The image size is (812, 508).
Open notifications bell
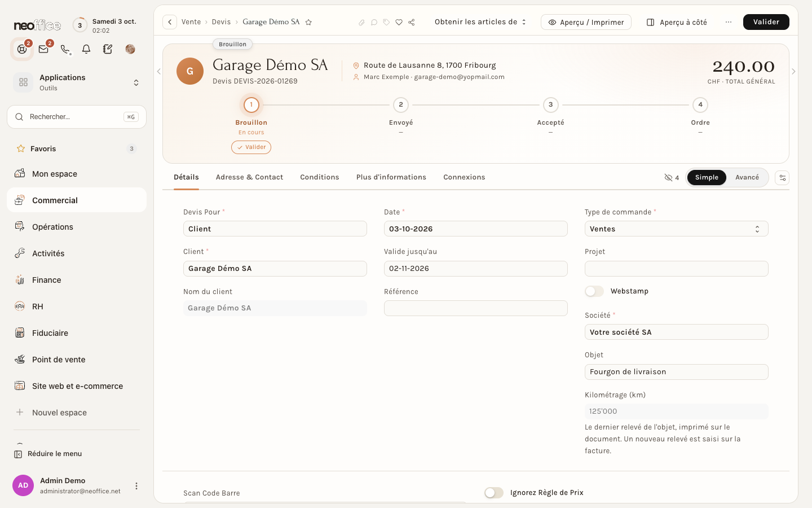(86, 49)
